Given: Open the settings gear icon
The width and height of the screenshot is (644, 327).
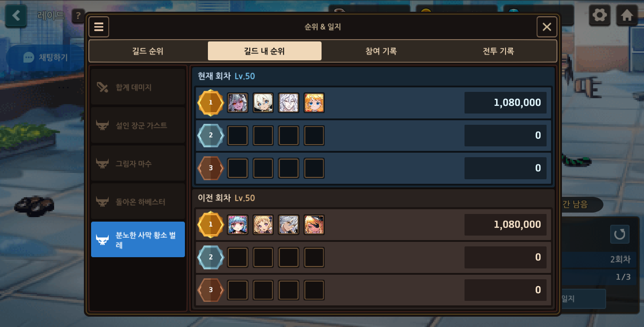Looking at the screenshot, I should tap(600, 16).
